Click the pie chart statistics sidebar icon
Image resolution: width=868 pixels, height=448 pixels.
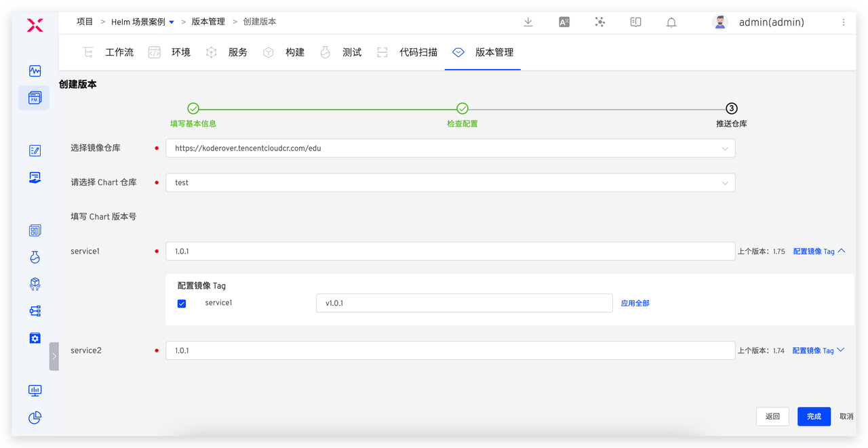(35, 418)
